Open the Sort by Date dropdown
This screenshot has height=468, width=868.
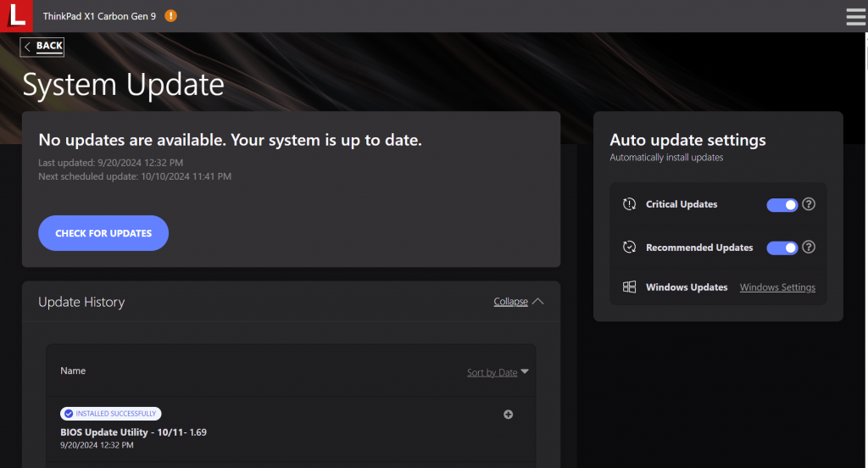(497, 372)
